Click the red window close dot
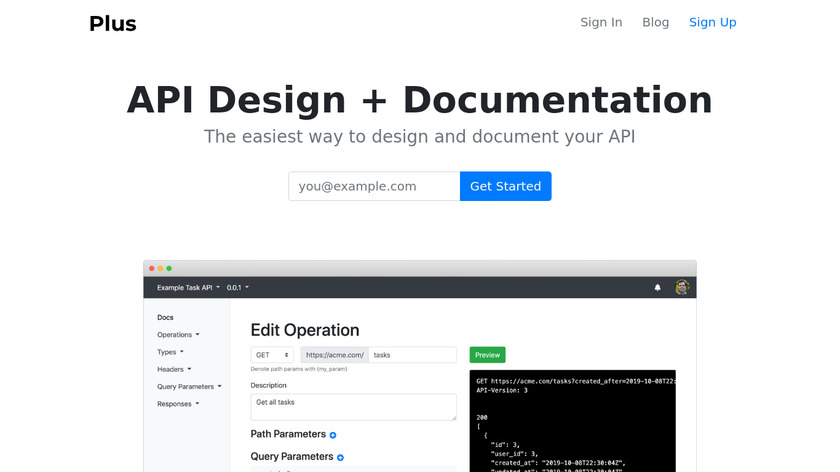840x472 pixels. click(x=152, y=268)
